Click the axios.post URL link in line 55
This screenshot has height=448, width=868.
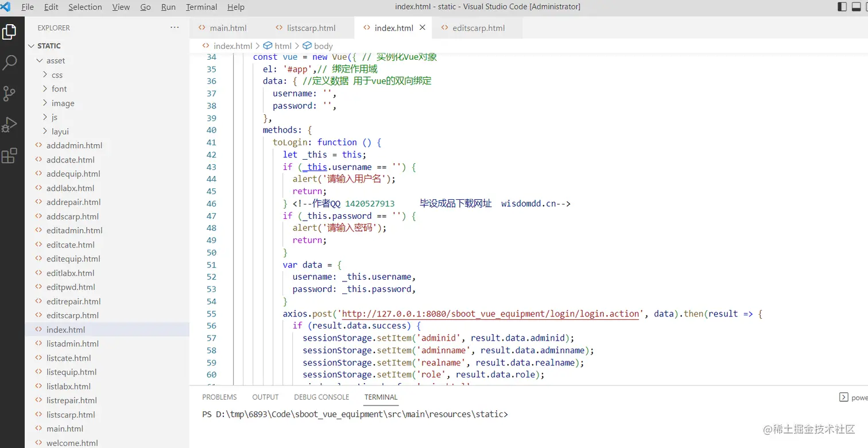[488, 314]
